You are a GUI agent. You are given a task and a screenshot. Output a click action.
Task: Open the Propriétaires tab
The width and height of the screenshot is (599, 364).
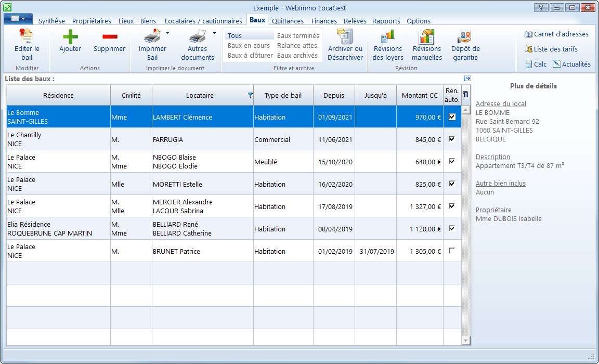92,21
